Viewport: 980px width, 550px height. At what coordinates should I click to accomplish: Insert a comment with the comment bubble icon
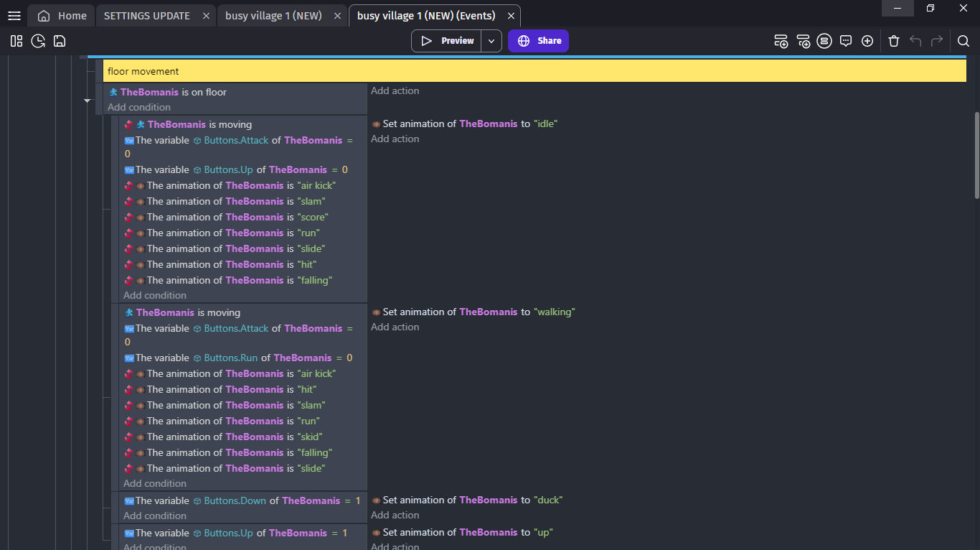(846, 41)
